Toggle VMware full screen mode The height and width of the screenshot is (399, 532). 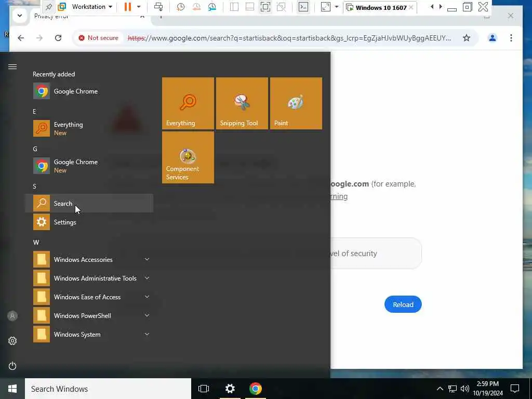265,7
